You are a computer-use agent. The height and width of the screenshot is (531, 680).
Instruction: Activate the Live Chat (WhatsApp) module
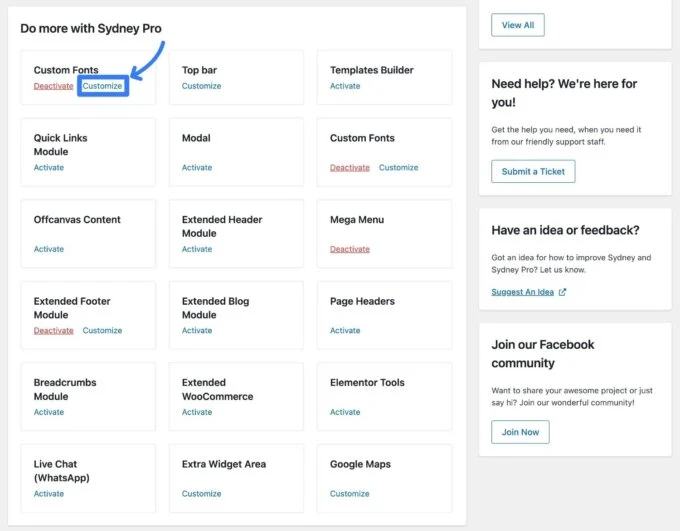click(x=49, y=493)
